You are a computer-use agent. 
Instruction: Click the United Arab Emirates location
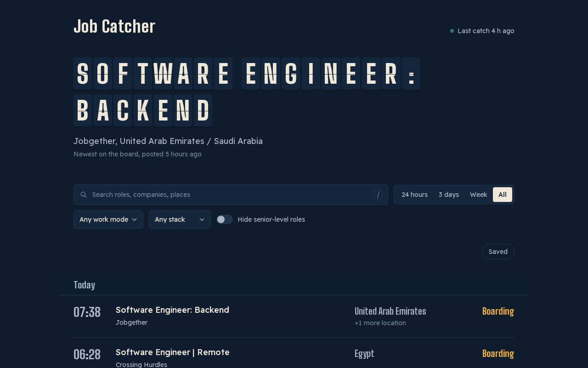click(x=390, y=311)
